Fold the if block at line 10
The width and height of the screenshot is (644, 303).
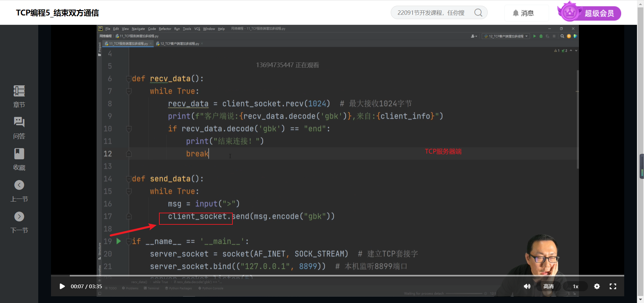click(128, 129)
